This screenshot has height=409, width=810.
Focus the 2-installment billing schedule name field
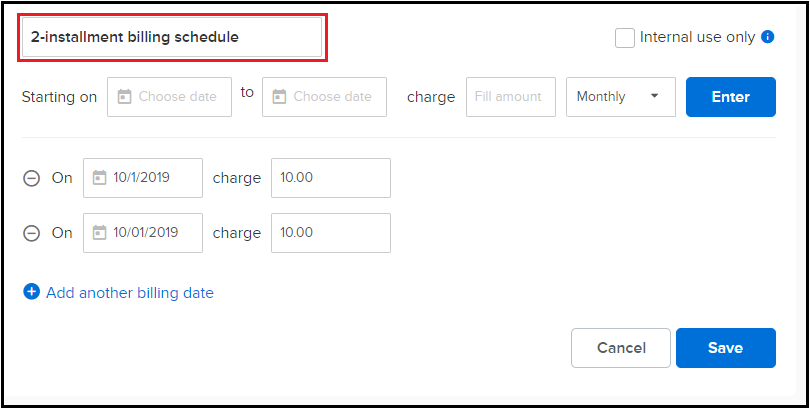pos(172,37)
